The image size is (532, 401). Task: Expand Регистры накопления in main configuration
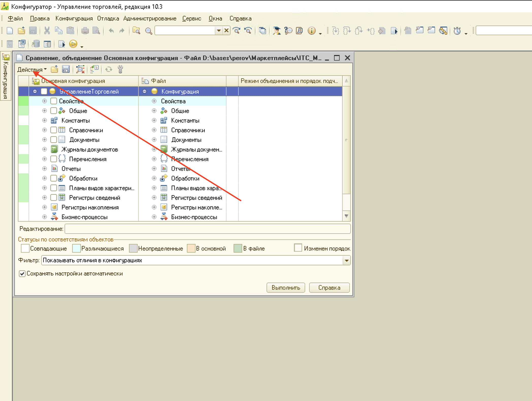coord(44,207)
